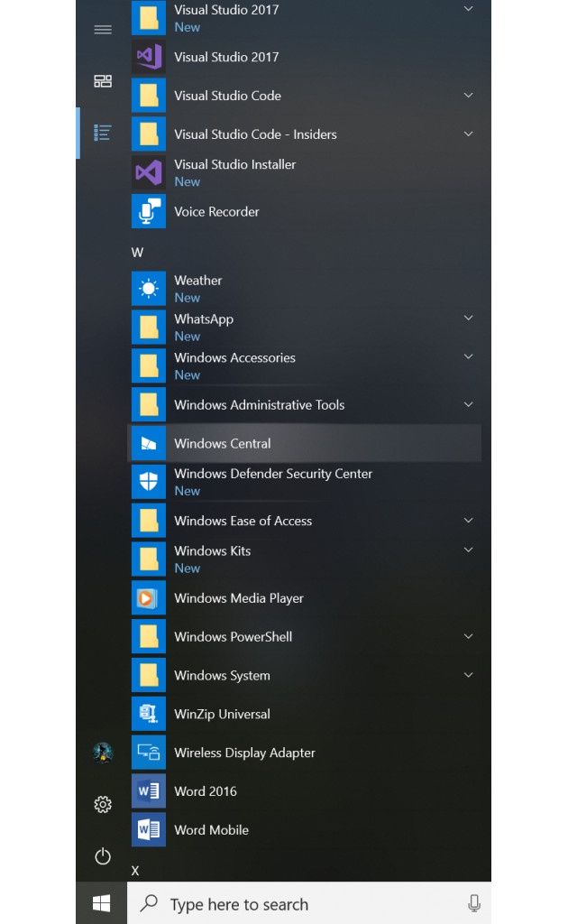
Task: Click the Power button icon
Action: [x=103, y=856]
